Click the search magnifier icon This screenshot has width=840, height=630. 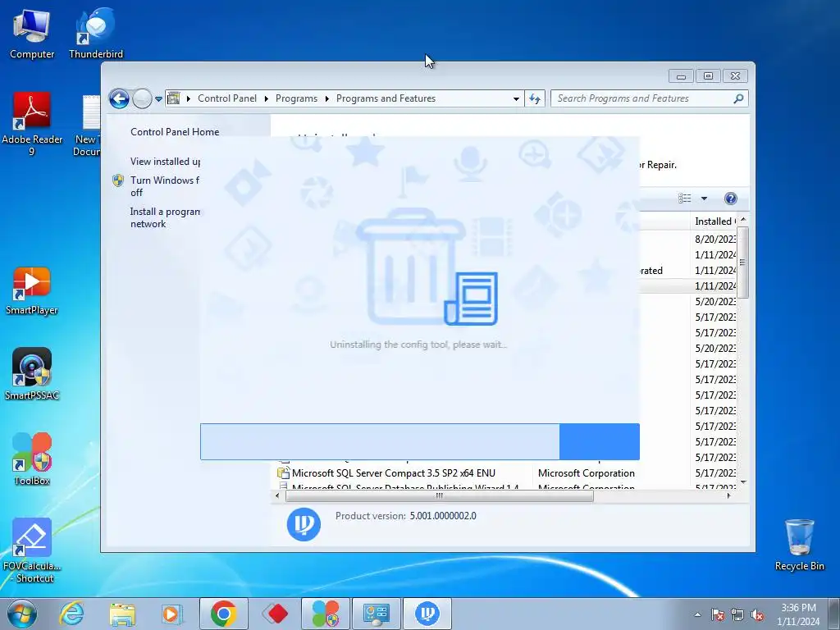(x=738, y=98)
